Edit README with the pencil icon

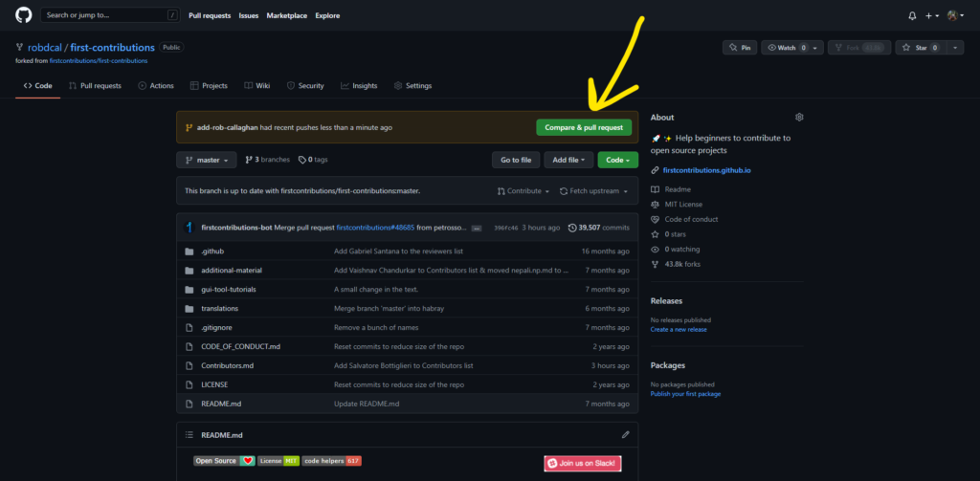pos(626,435)
